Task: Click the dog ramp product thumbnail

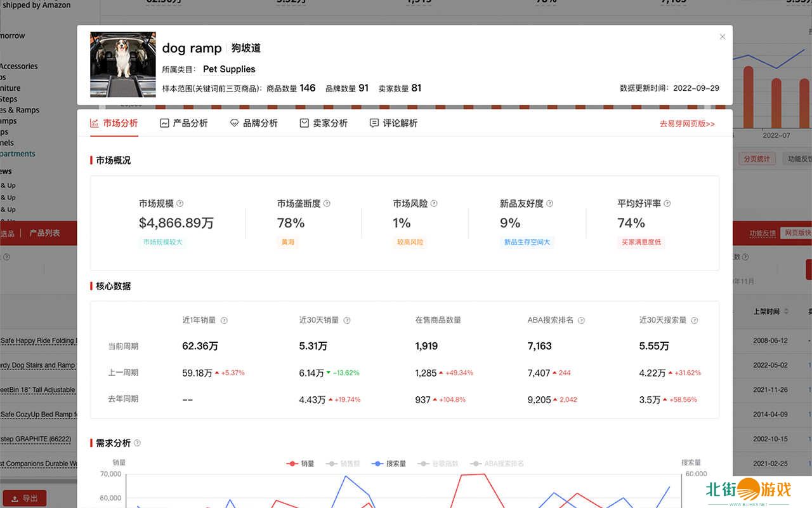Action: click(123, 64)
